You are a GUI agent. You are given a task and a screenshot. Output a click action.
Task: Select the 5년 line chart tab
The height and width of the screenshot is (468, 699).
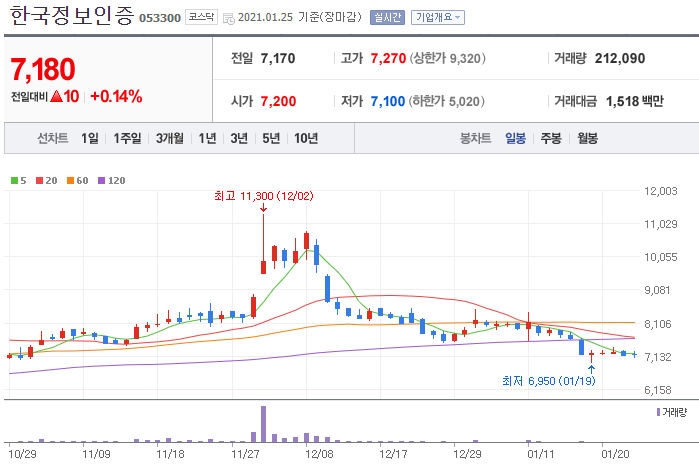click(271, 138)
